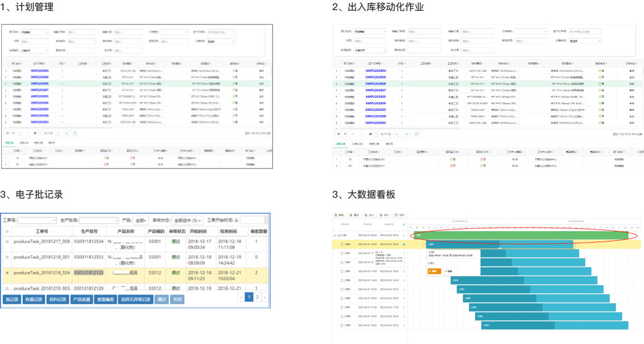Click refresh icon in 计划管理 table pager
The width and height of the screenshot is (644, 344).
click(75, 133)
